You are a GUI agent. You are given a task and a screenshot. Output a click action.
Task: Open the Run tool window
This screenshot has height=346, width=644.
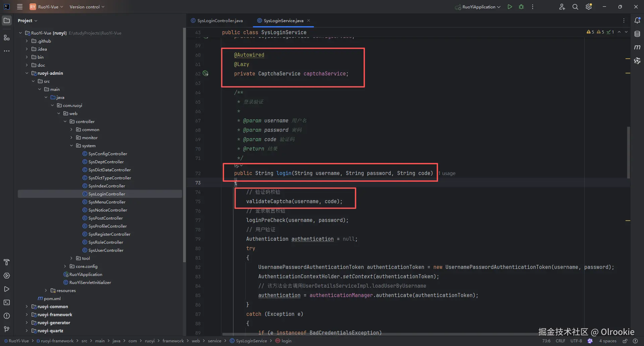coord(7,289)
